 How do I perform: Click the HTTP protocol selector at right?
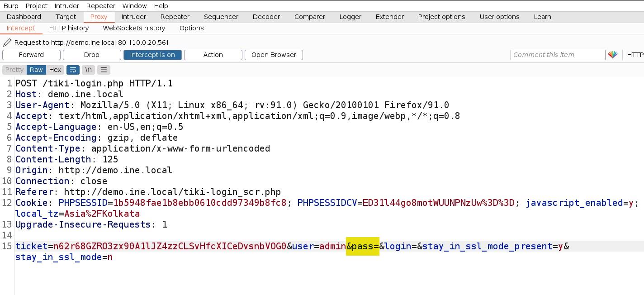pyautogui.click(x=635, y=55)
